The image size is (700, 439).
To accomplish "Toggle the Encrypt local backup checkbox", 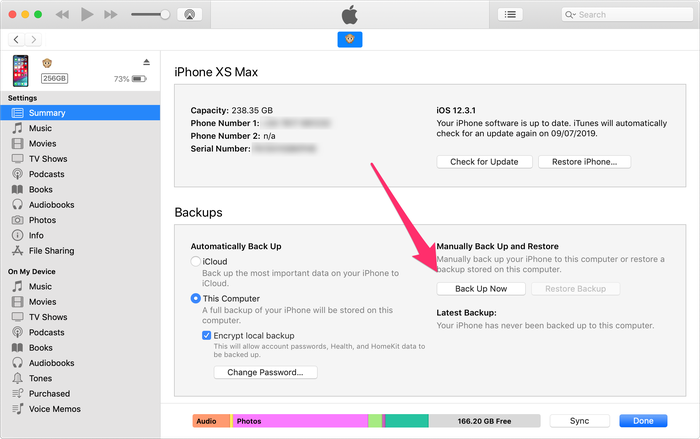I will (206, 335).
